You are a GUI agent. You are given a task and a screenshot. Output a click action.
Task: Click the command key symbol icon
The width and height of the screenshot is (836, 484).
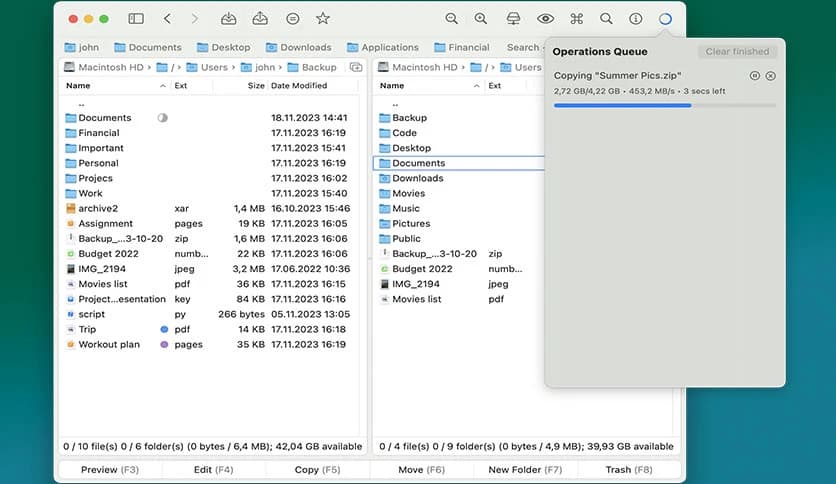[x=576, y=18]
